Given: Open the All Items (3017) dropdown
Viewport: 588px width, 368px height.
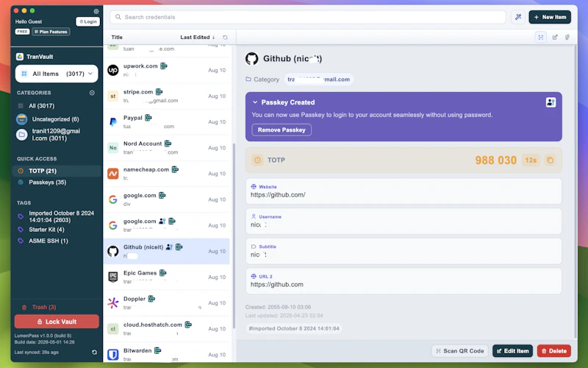Looking at the screenshot, I should pos(57,74).
